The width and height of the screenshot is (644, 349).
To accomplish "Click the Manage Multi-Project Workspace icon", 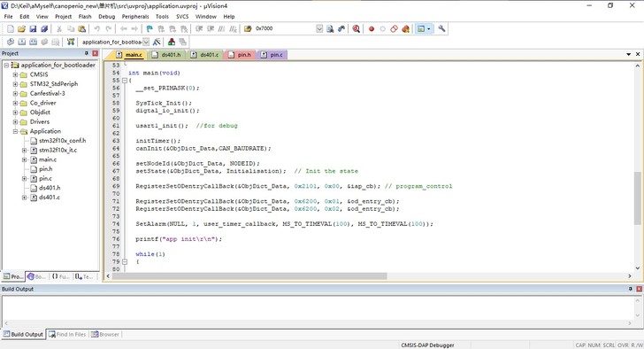I will click(x=183, y=42).
